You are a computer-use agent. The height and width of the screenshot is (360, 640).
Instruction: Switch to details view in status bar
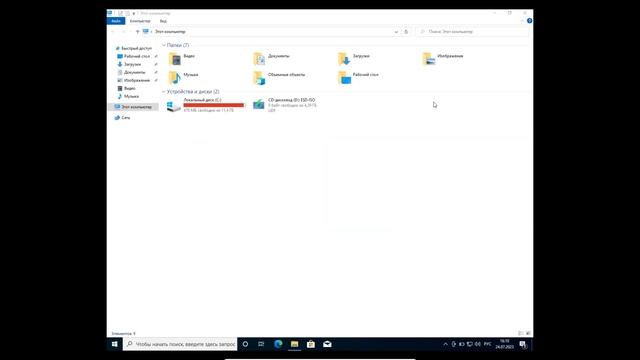[x=520, y=333]
